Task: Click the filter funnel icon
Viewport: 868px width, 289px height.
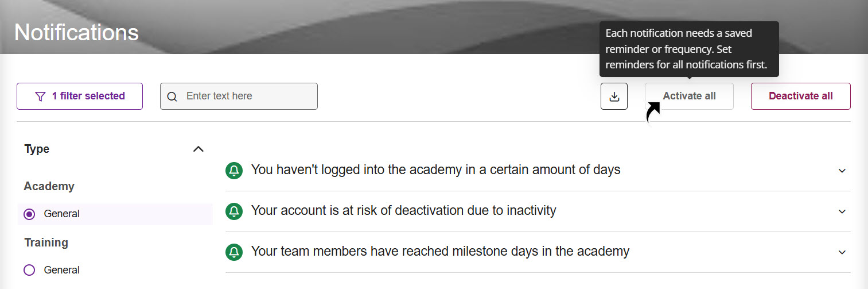Action: [x=40, y=97]
